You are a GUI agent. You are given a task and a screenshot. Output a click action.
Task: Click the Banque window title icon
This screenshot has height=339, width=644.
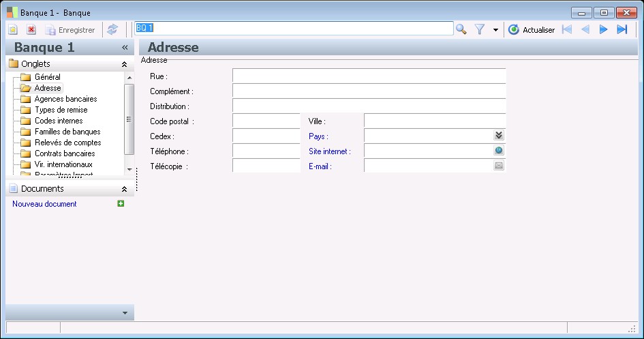pos(12,12)
